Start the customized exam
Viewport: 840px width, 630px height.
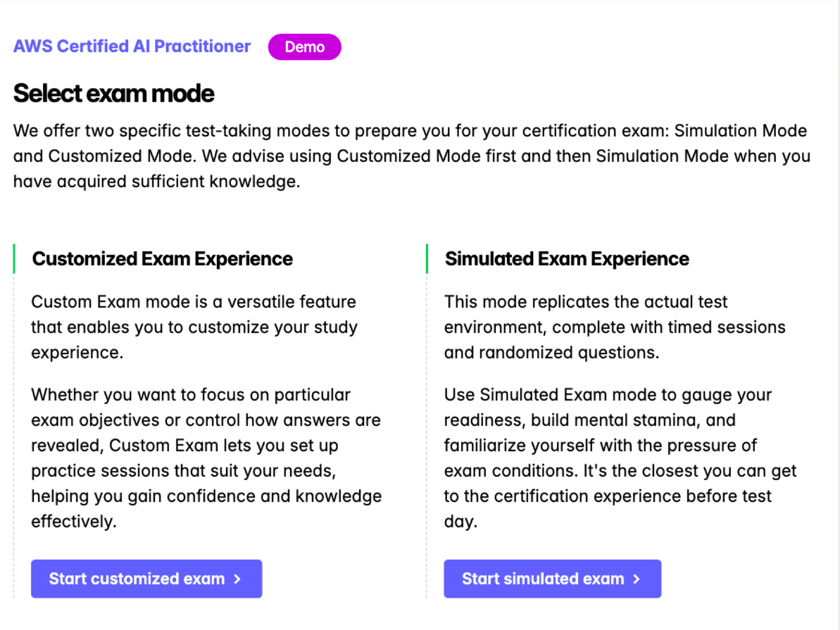coord(137,579)
